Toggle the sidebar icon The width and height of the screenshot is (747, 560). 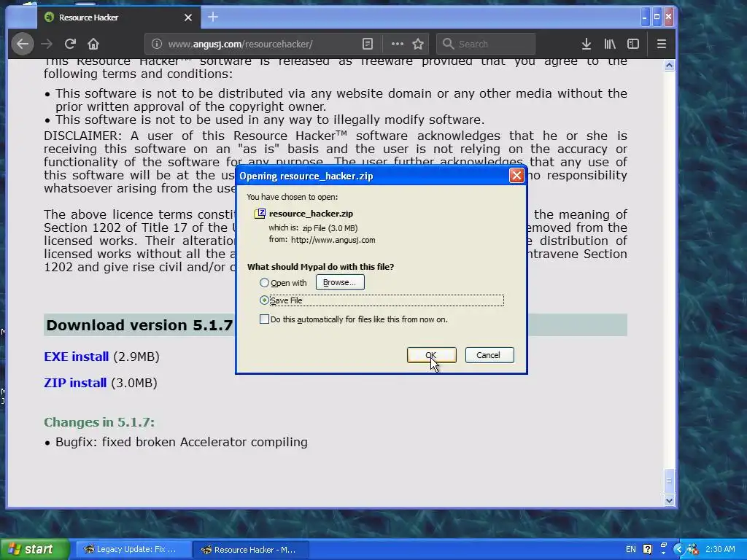633,44
